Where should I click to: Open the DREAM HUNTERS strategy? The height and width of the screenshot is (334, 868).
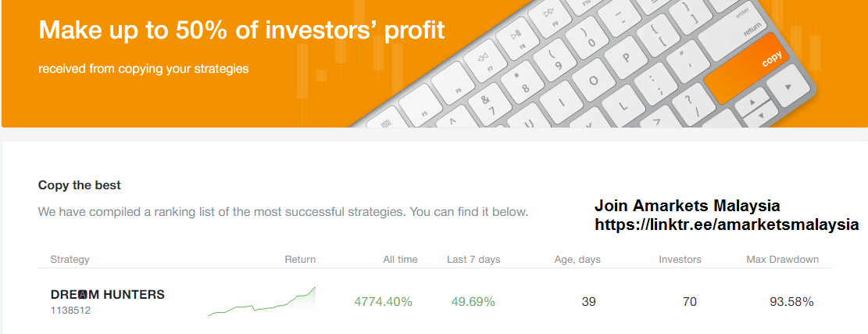tap(108, 295)
